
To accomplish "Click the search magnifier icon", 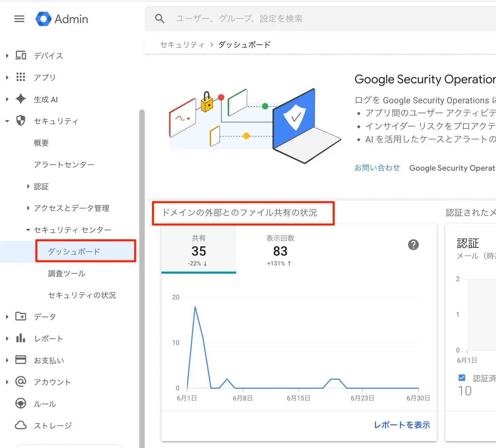I will coord(160,18).
